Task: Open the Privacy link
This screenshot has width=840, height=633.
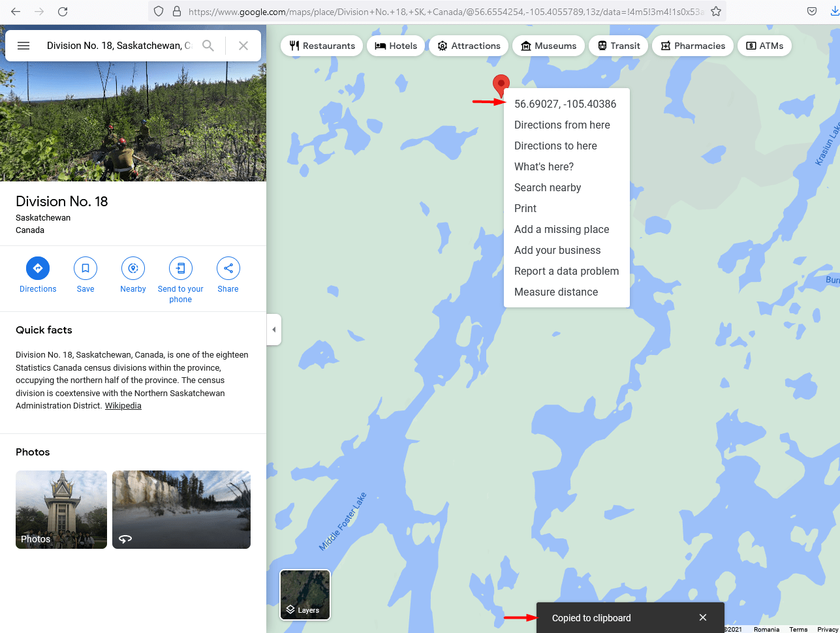Action: (x=828, y=629)
